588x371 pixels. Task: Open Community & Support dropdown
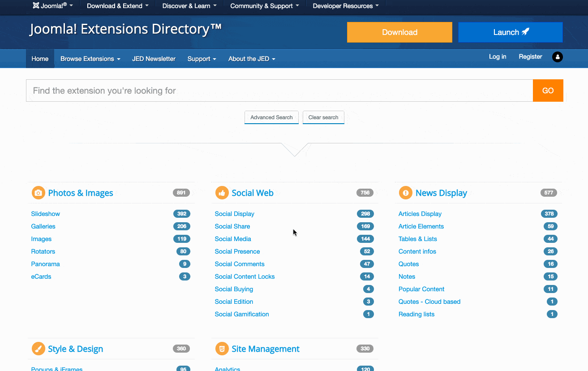pos(265,6)
